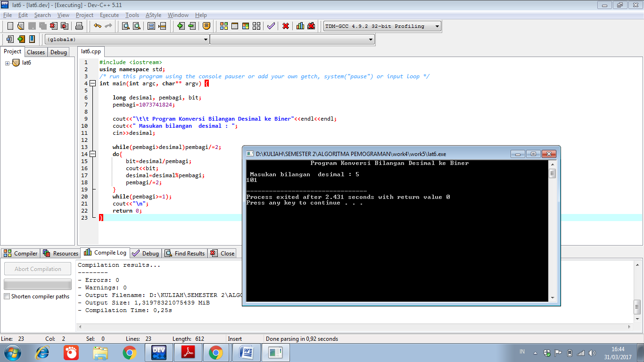
Task: Click the Compile toolbar icon with four colored squares
Action: pos(224,26)
